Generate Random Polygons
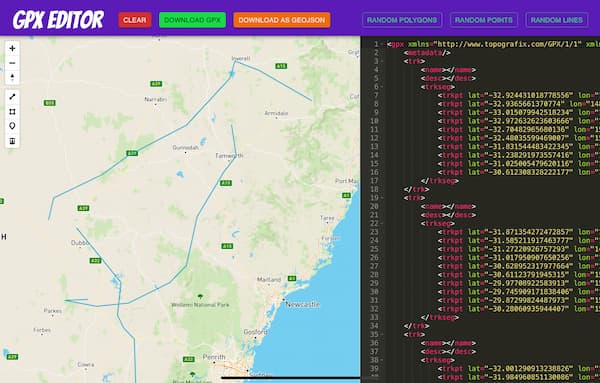Screen dimensions: 600x383 tap(402, 20)
